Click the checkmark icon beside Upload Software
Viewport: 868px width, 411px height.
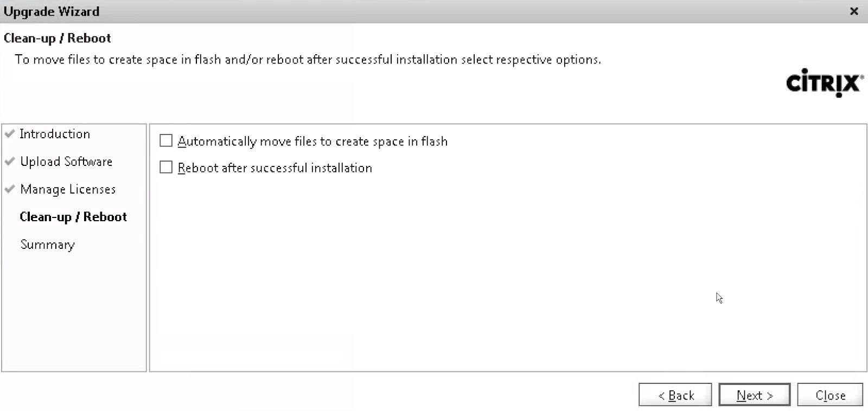[10, 161]
